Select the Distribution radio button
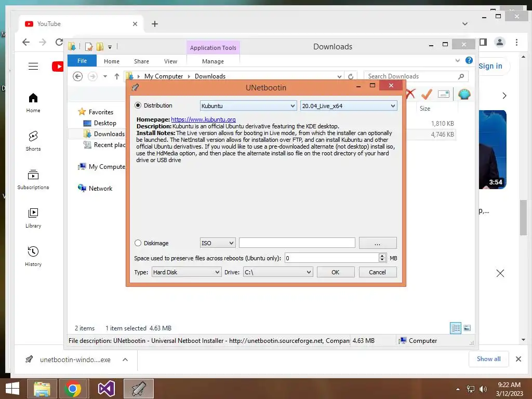The image size is (532, 399). (x=138, y=105)
